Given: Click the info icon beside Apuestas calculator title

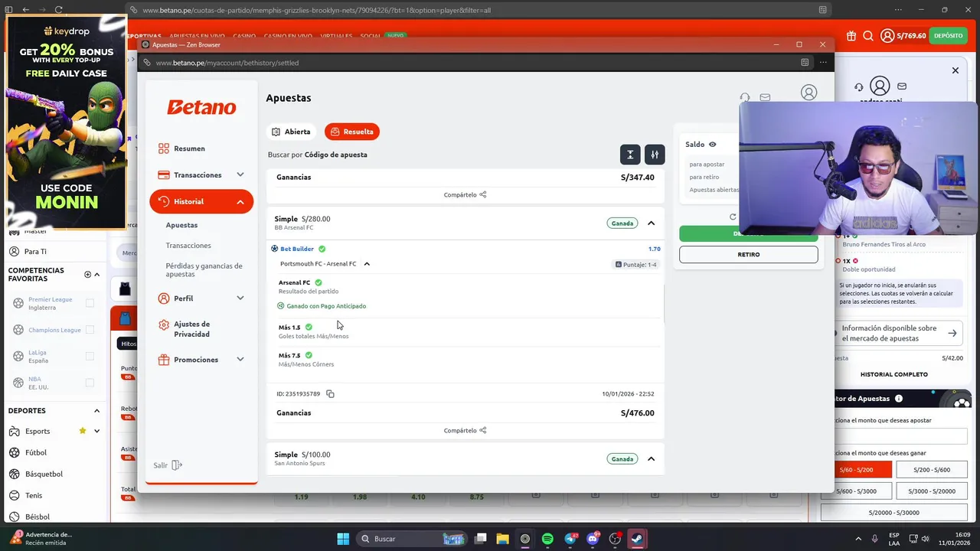Looking at the screenshot, I should (899, 399).
